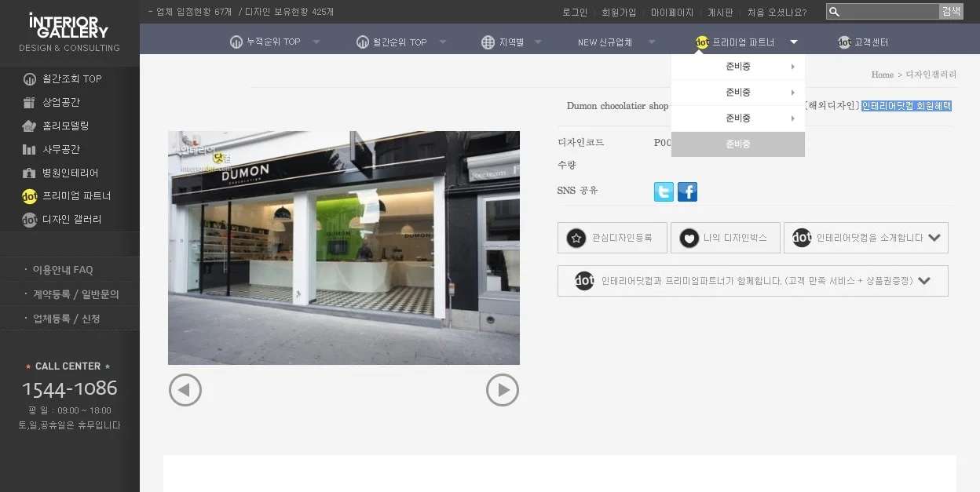This screenshot has height=492, width=980.
Task: Click the 병원인테리어 briefcase icon
Action: coord(30,173)
